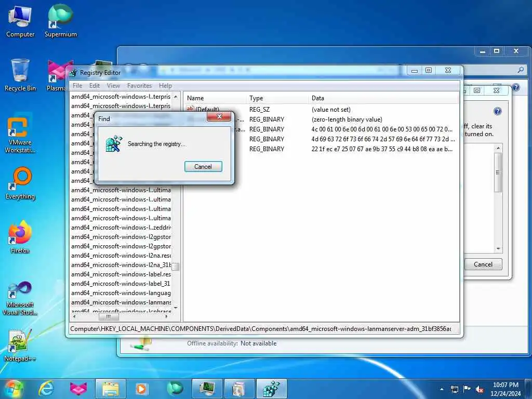Select tree key "amd64_microsoft-windows-label_31"
Image resolution: width=532 pixels, height=399 pixels.
coord(121,284)
